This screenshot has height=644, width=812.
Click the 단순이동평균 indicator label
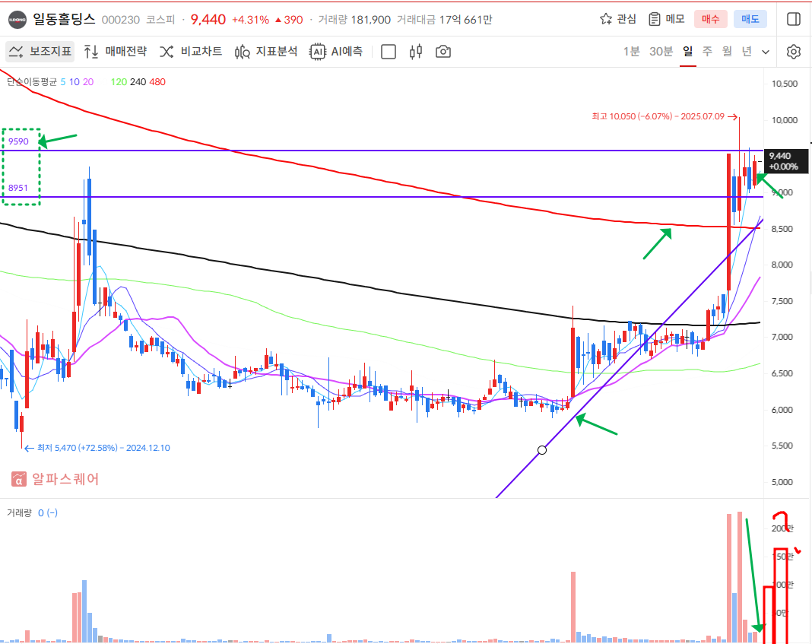coord(32,82)
